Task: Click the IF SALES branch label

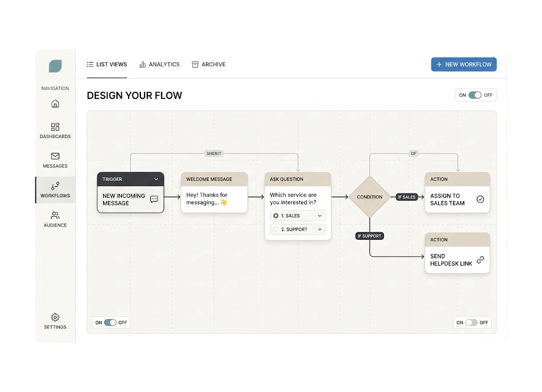Action: pyautogui.click(x=406, y=197)
